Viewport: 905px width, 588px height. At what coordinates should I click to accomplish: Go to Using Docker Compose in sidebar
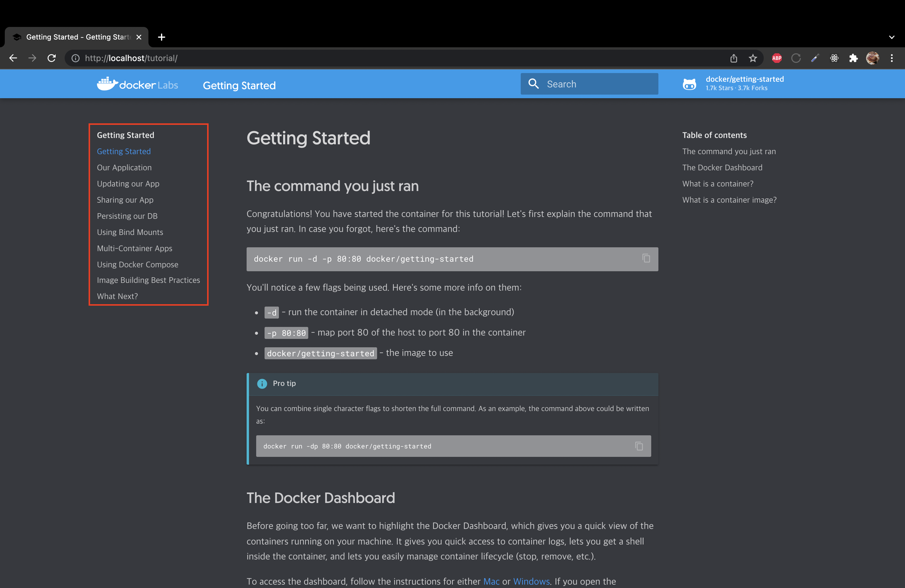[x=137, y=264]
